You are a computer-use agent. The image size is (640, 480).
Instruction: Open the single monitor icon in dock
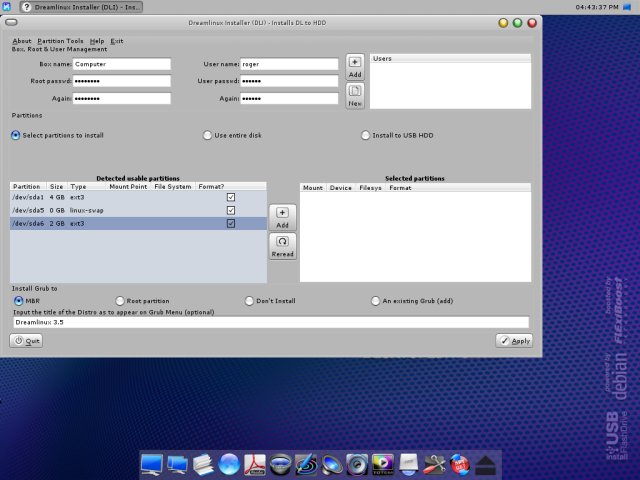click(x=152, y=464)
